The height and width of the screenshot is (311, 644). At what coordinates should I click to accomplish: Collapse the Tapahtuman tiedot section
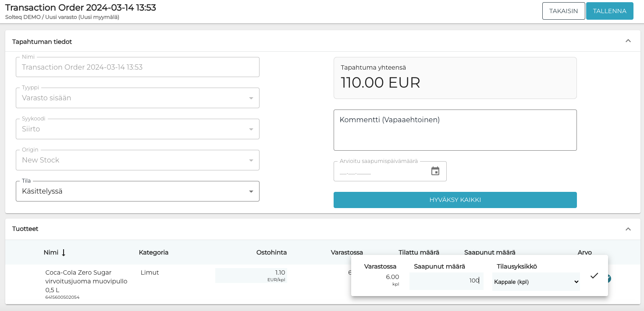point(628,41)
